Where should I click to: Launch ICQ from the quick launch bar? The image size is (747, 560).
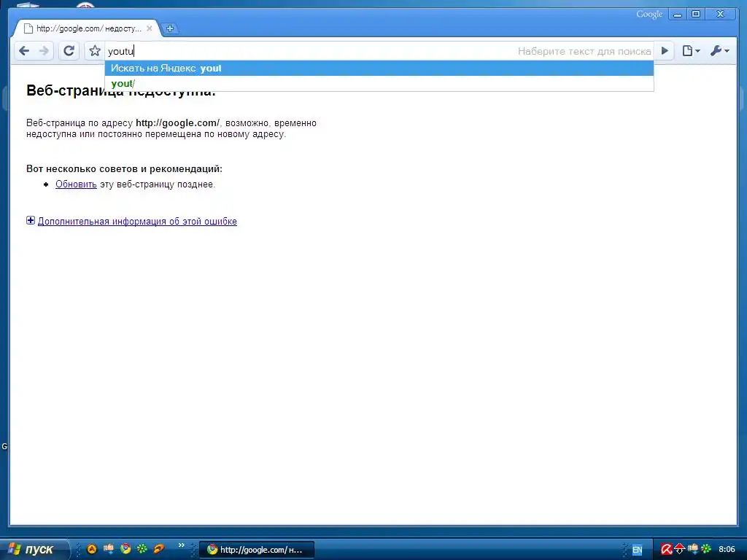(x=142, y=549)
